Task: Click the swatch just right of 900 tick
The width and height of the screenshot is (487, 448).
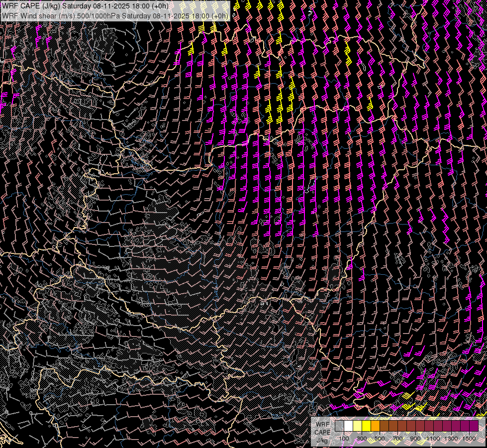Action: (x=420, y=426)
